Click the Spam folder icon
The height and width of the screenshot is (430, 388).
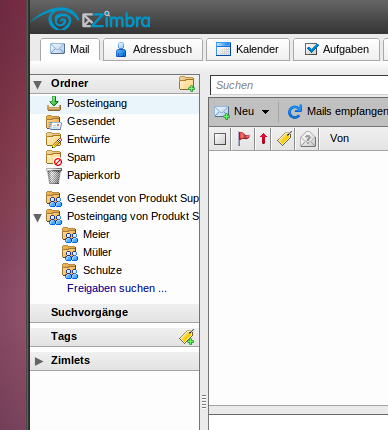[x=54, y=158]
